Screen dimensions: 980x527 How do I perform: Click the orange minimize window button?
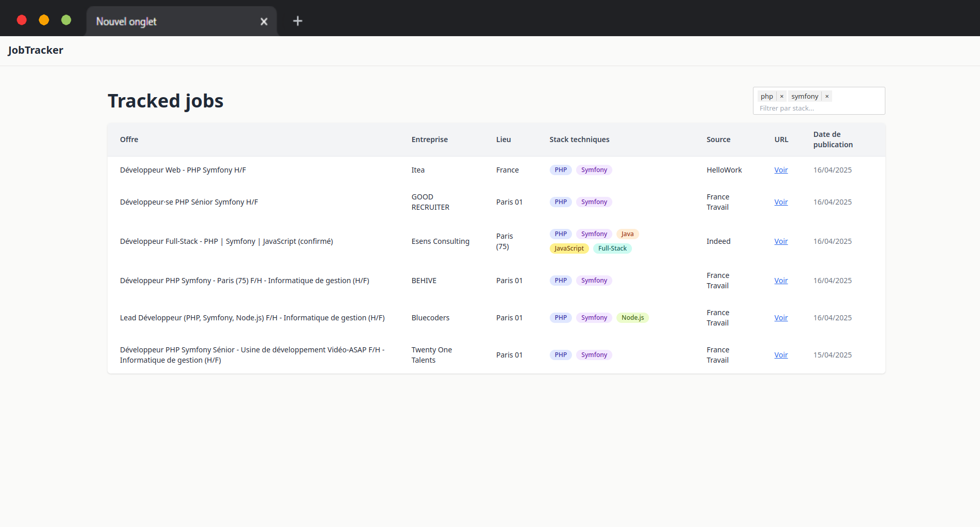pyautogui.click(x=44, y=20)
